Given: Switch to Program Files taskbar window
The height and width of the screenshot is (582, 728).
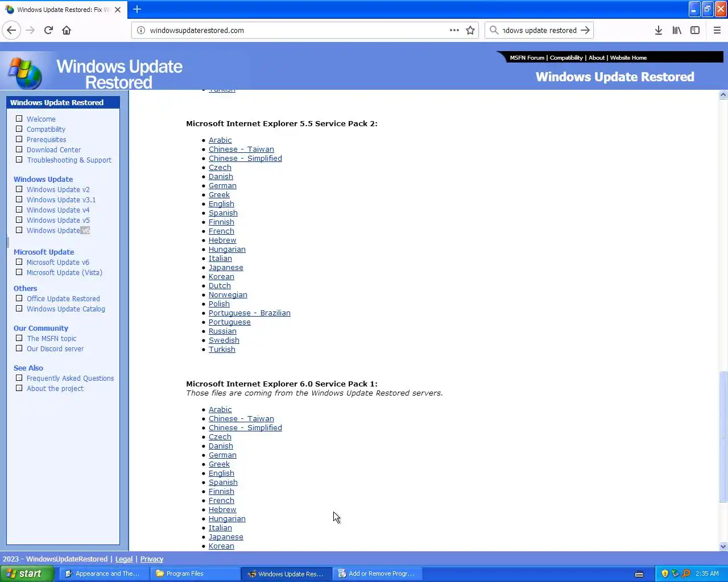Looking at the screenshot, I should click(x=195, y=573).
